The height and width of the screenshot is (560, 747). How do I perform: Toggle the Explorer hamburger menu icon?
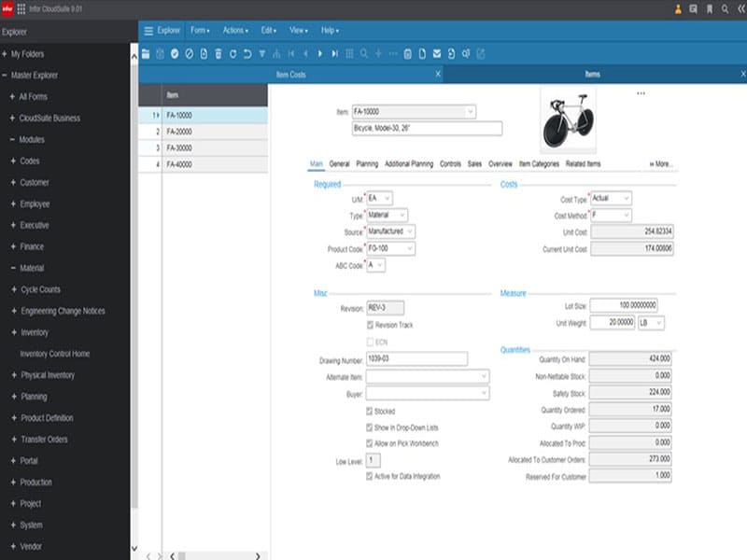148,30
